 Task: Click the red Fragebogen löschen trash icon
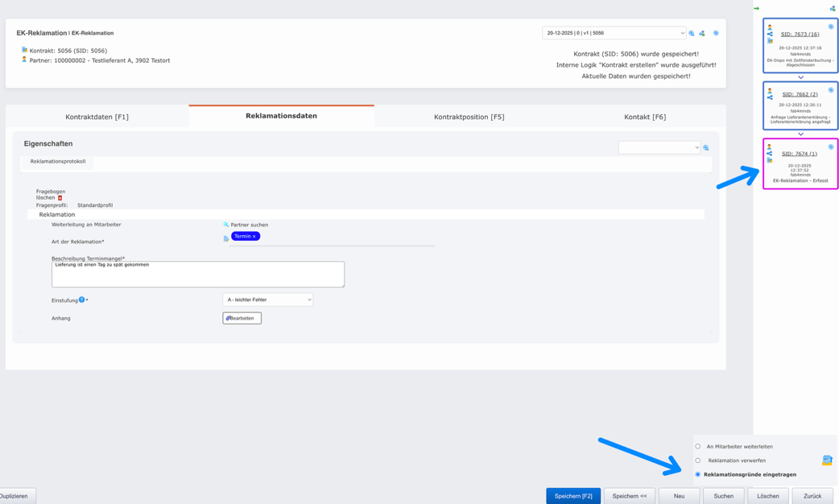click(60, 198)
